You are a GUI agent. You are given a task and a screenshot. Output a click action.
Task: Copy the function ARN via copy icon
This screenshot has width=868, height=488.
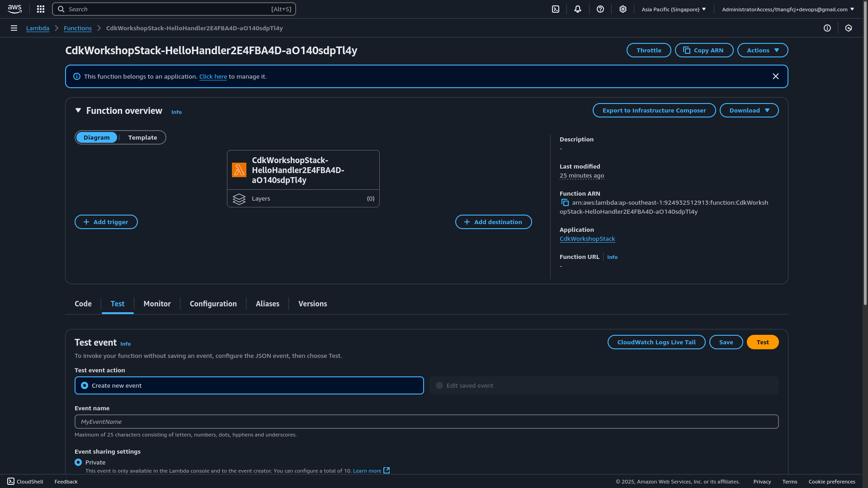tap(565, 202)
